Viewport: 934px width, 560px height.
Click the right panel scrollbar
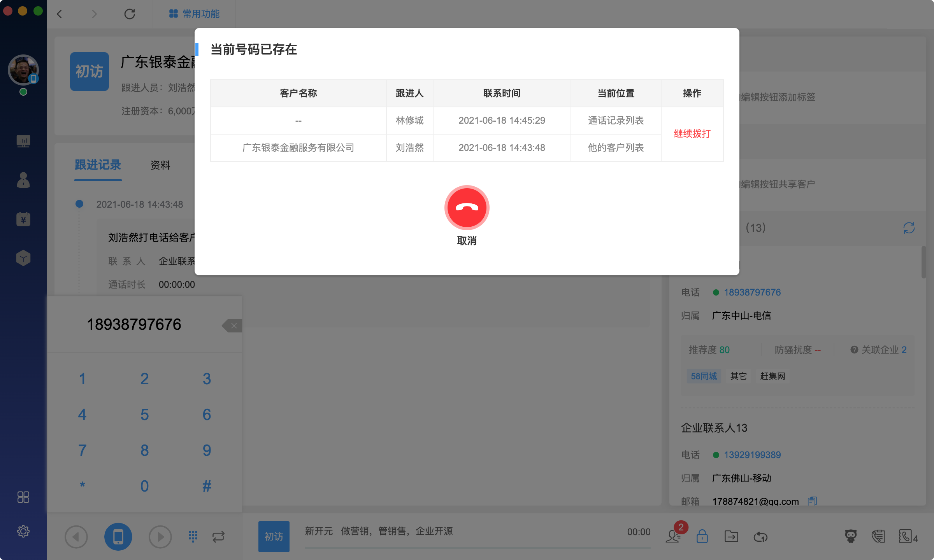[923, 262]
